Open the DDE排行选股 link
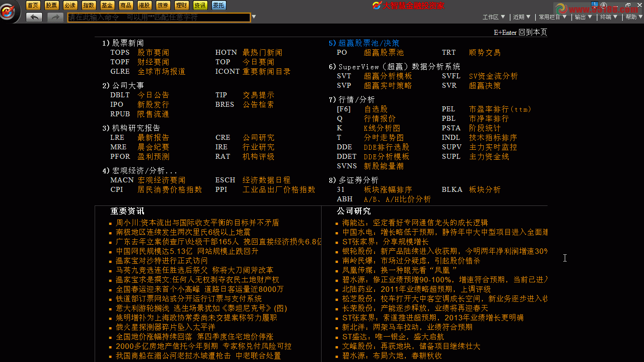Viewport: 644px width, 362px height. pos(387,147)
